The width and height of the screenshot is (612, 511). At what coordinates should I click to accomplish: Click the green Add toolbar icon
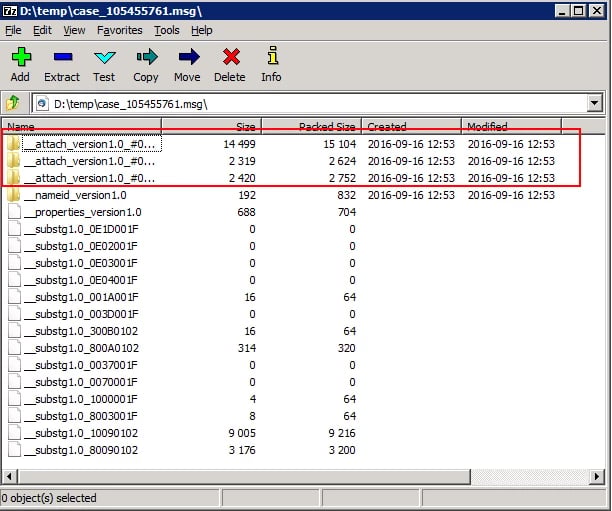coord(20,58)
